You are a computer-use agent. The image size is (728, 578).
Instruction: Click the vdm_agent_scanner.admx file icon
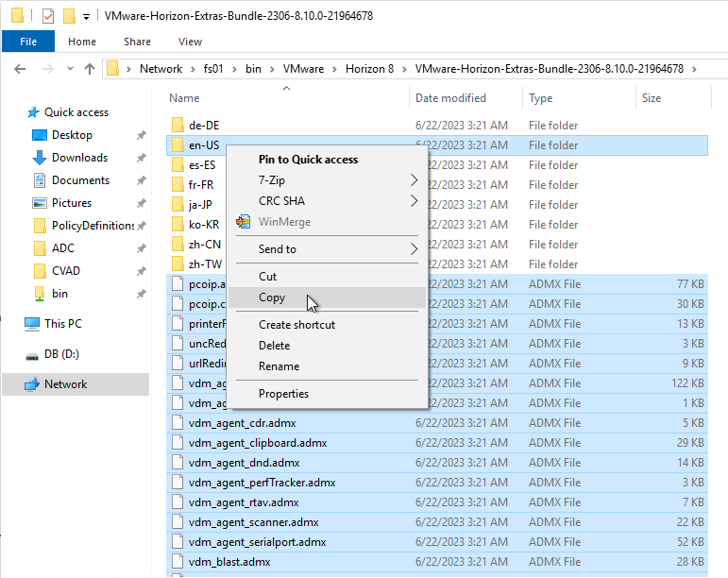tap(178, 522)
